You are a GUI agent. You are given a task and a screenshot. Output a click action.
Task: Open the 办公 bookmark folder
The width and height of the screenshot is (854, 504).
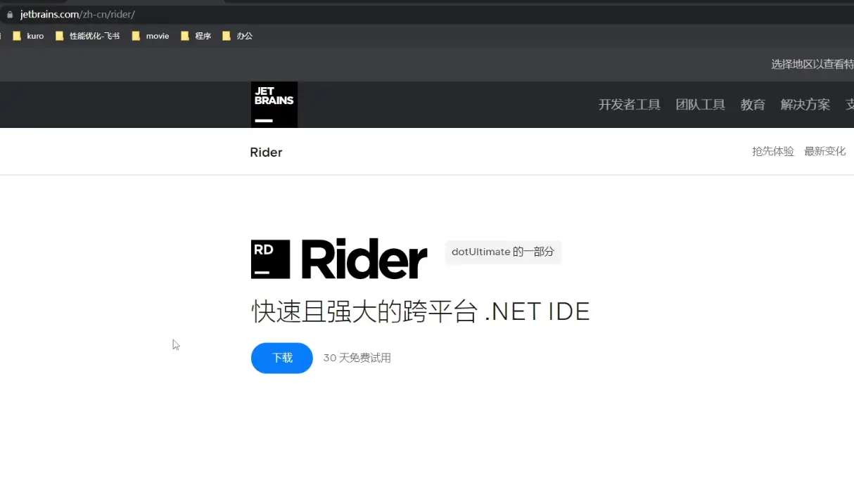(x=237, y=36)
